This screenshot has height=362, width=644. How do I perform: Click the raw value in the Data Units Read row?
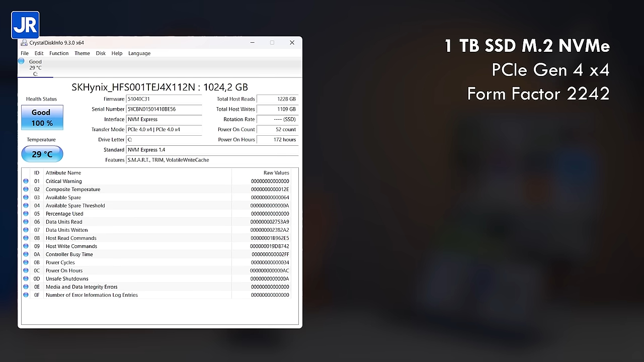(270, 222)
